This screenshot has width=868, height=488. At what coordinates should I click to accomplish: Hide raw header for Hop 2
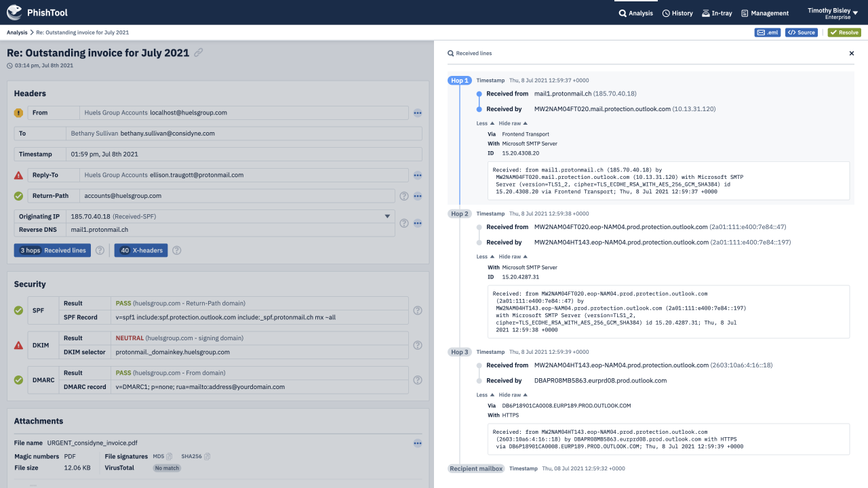coord(513,257)
